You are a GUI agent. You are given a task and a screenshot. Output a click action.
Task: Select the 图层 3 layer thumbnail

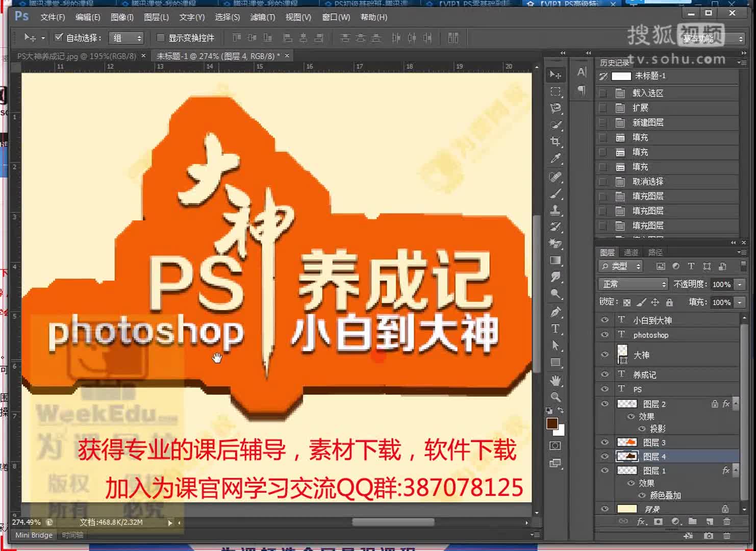click(627, 442)
